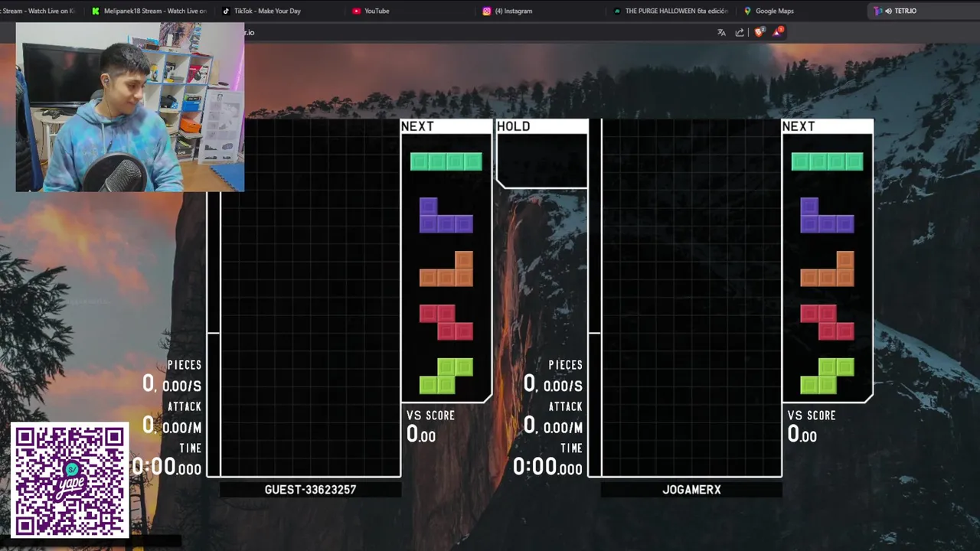Open the Brave Rewards triangle icon

pos(778,31)
